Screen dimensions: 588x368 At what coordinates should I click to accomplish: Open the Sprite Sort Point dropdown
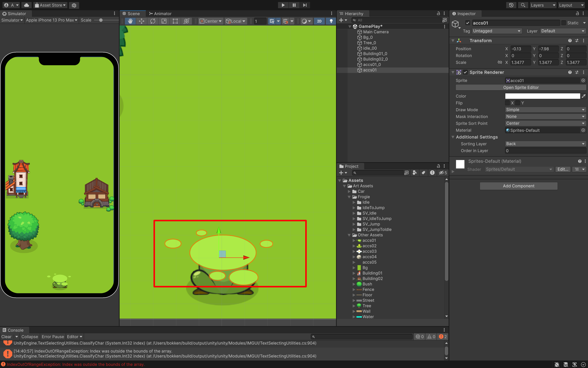tap(545, 123)
